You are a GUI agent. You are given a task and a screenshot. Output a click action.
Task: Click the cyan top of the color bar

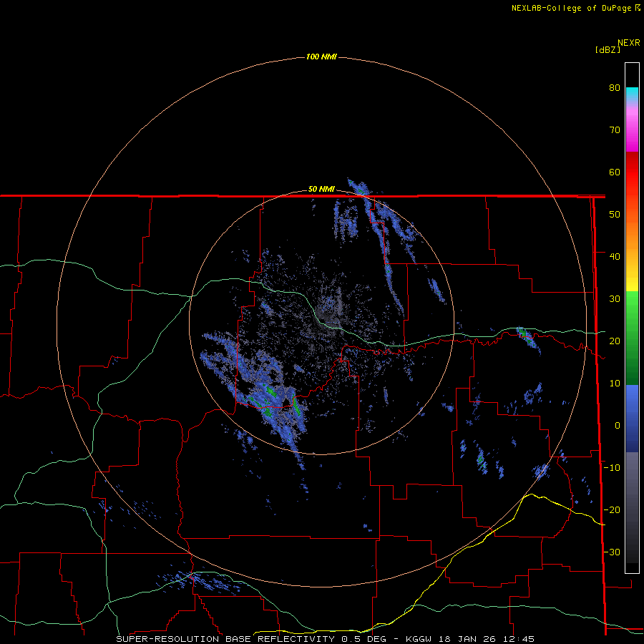point(632,93)
